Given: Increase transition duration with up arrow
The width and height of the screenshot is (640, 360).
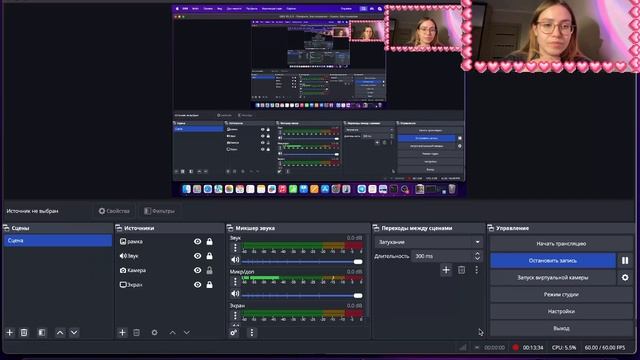Looking at the screenshot, I should click(477, 253).
